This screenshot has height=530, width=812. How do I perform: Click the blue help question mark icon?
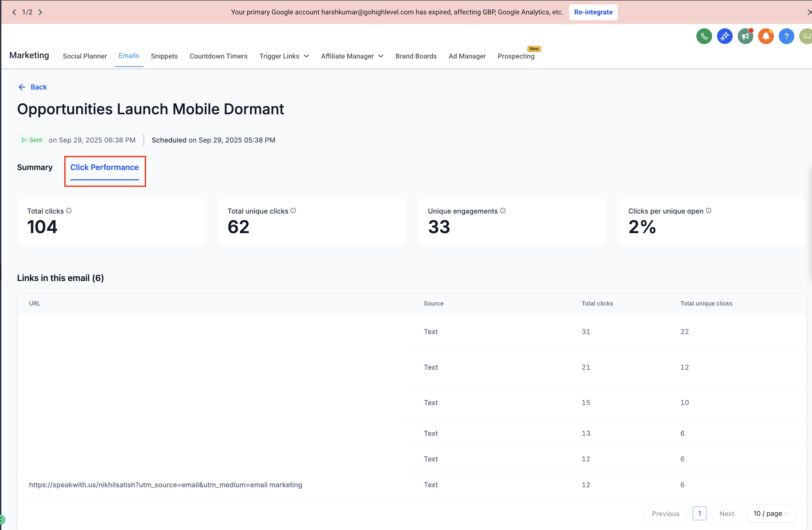(786, 36)
